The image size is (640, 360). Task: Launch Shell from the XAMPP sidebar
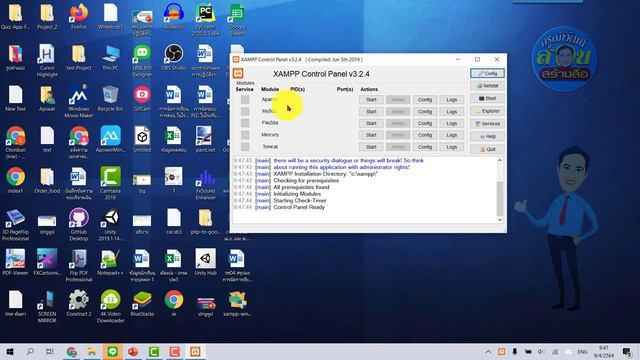click(x=487, y=98)
